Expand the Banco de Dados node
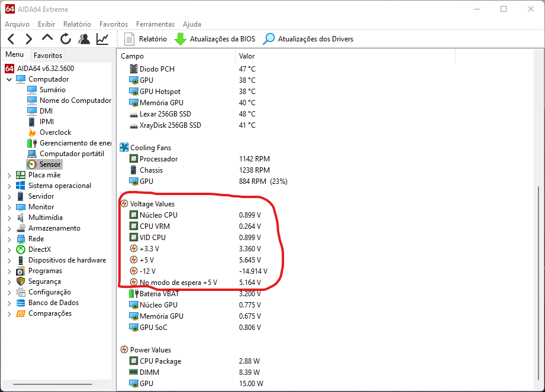Viewport: 545px width, 392px height. point(9,303)
